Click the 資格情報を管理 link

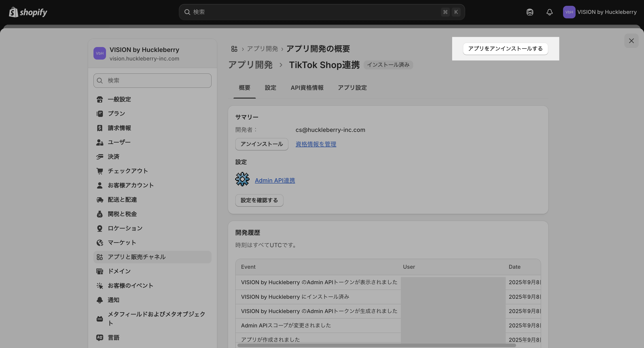coord(316,144)
